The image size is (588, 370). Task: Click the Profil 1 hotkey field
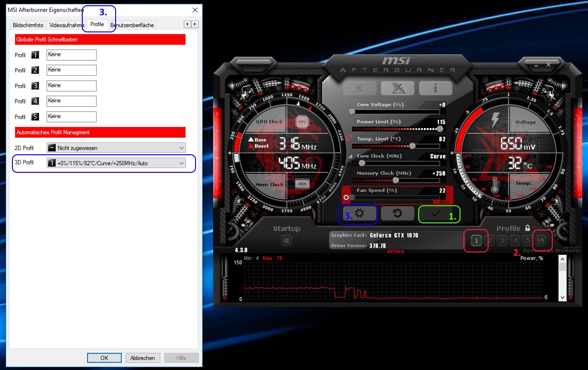[71, 55]
